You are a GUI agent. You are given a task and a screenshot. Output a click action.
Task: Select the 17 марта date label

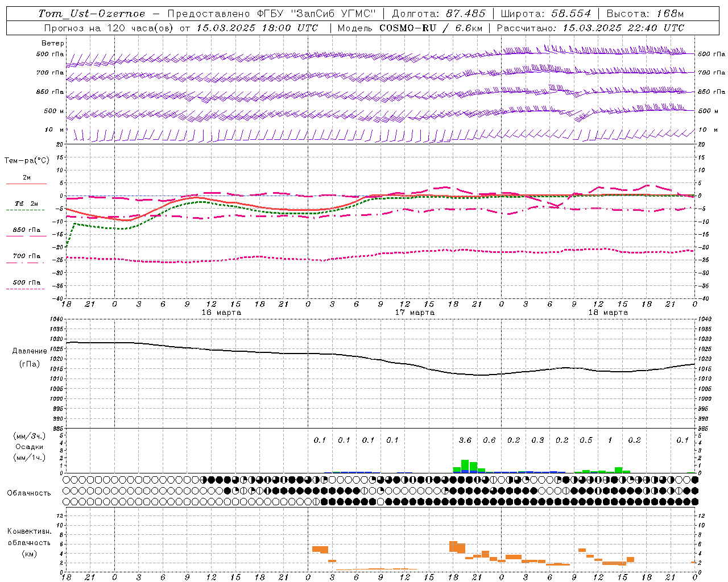[x=415, y=313]
